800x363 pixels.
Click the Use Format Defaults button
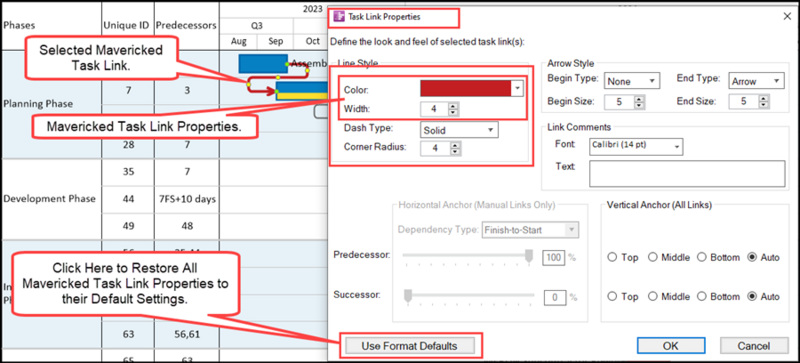(409, 346)
